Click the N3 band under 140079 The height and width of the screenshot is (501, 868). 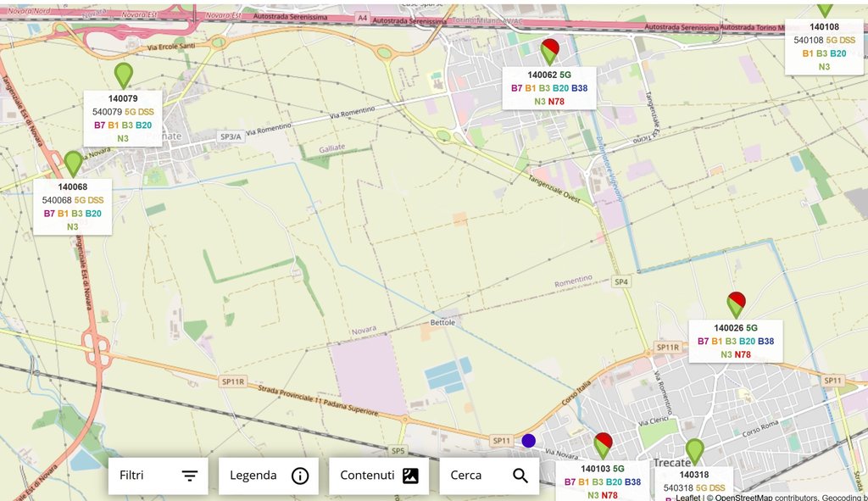(123, 138)
